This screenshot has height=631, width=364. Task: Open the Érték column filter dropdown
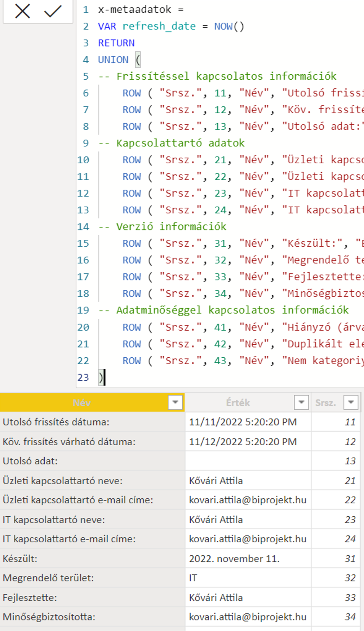click(301, 402)
